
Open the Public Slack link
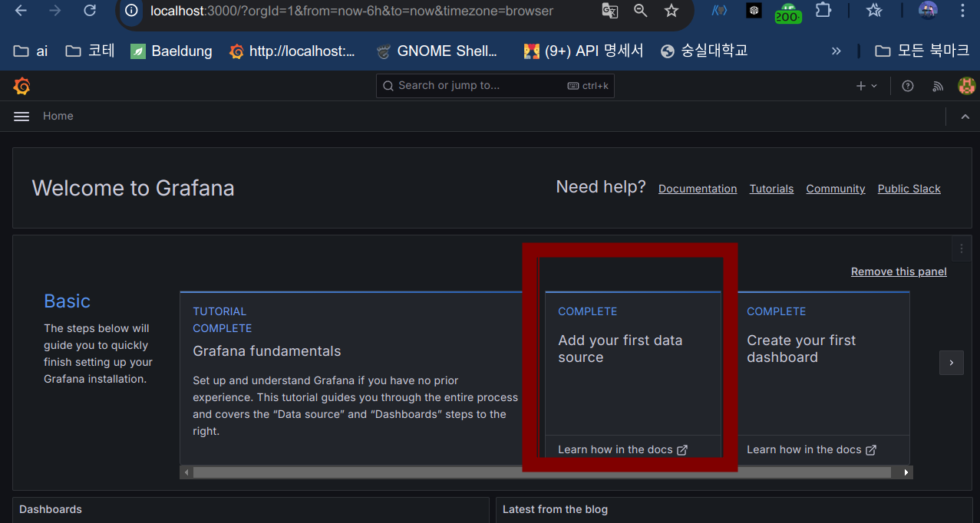click(x=909, y=189)
